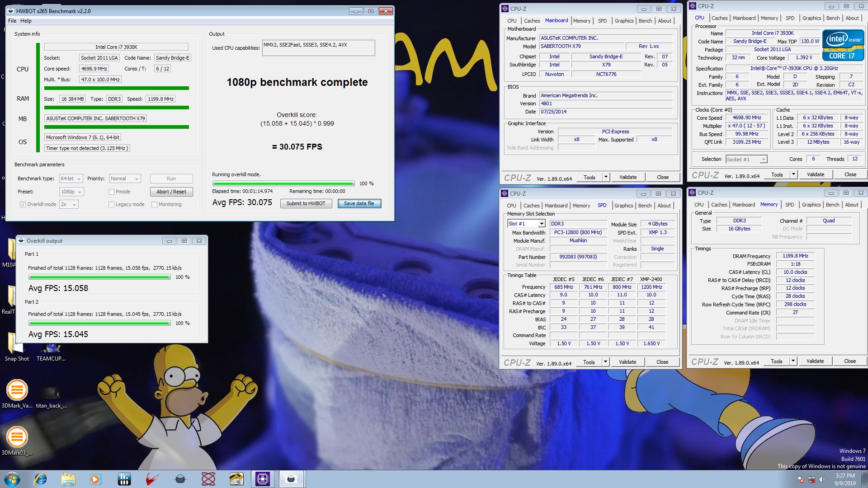Click the red swoosh taskbar icon
The height and width of the screenshot is (488, 868).
[152, 479]
